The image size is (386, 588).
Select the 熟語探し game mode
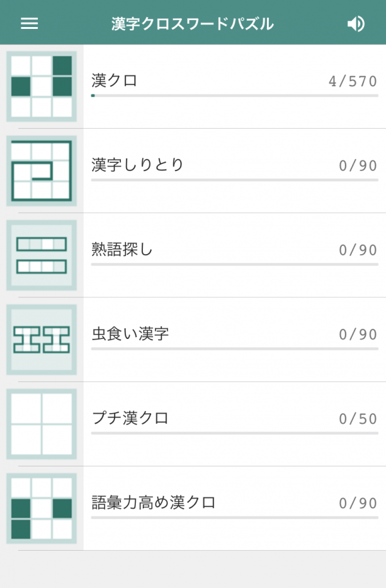click(122, 250)
